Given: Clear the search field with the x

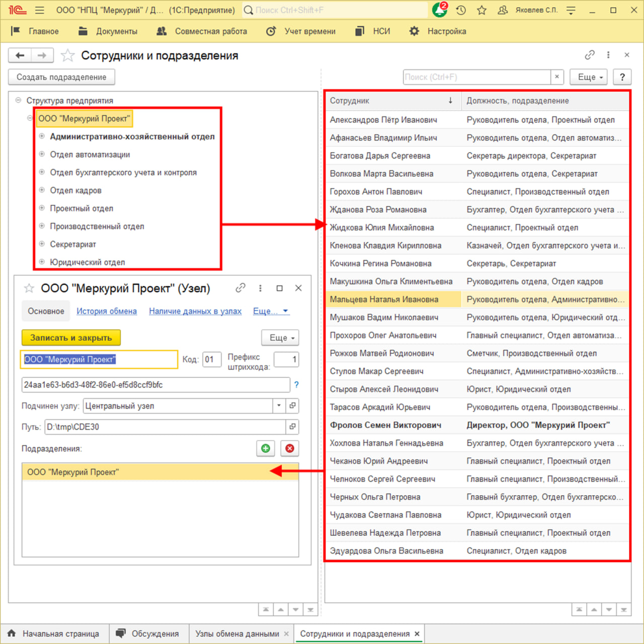Looking at the screenshot, I should pyautogui.click(x=557, y=77).
